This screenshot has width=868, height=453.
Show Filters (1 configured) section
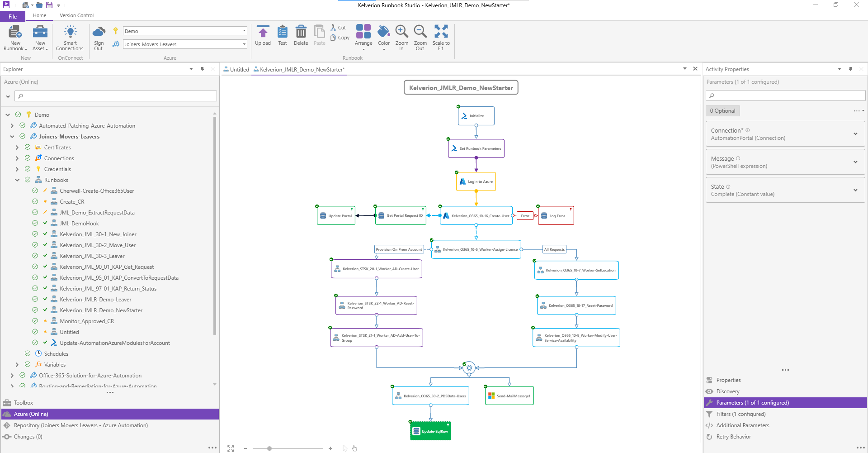[x=785, y=414]
